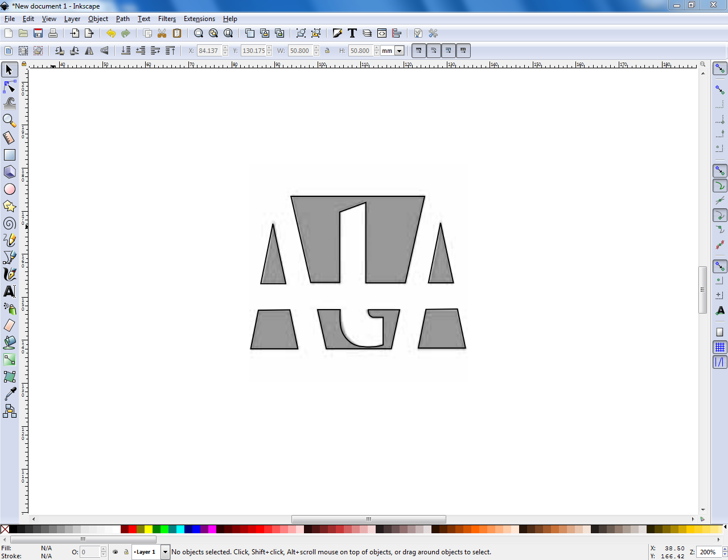Increase the opacity O stepper
Screen dimensions: 728x560
tap(103, 550)
